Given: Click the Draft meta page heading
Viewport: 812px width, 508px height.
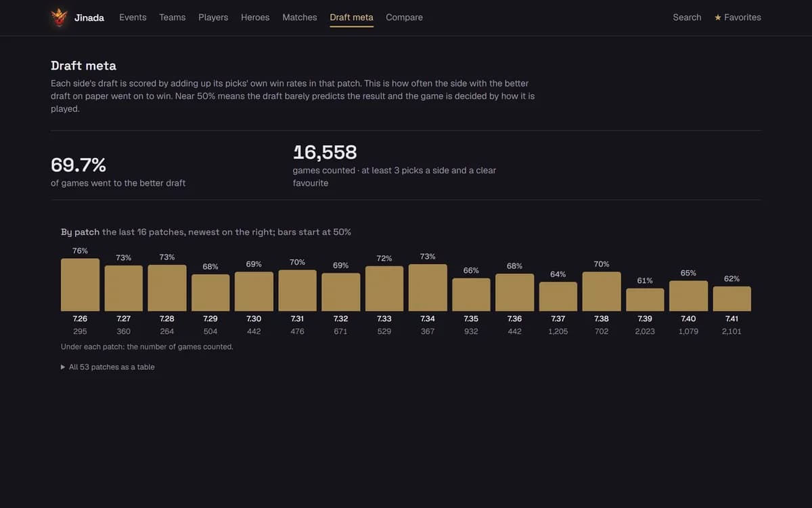Looking at the screenshot, I should click(83, 66).
